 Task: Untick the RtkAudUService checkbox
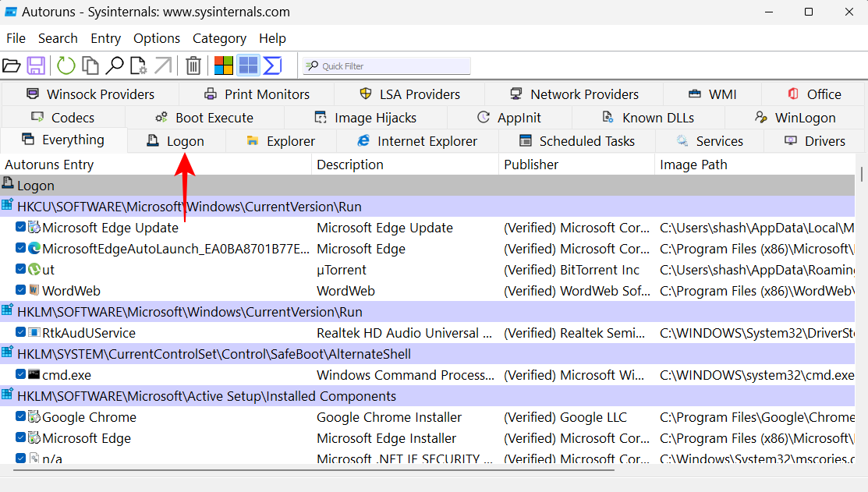click(x=21, y=333)
